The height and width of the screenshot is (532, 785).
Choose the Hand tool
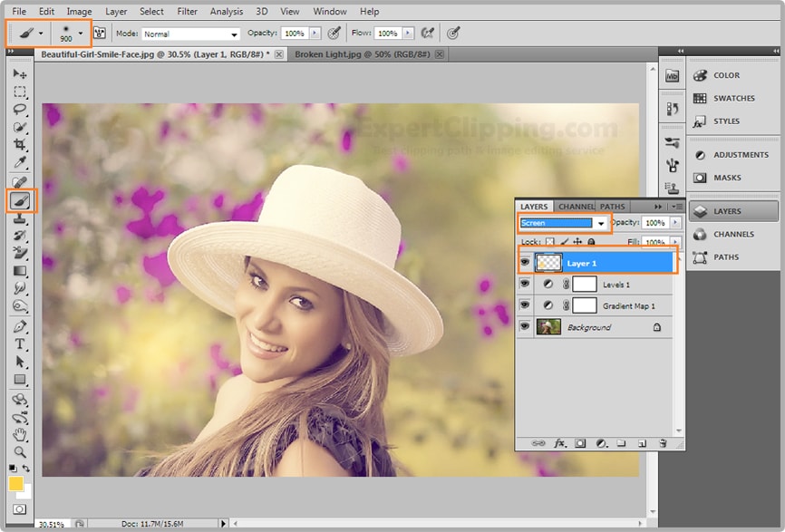pyautogui.click(x=20, y=434)
